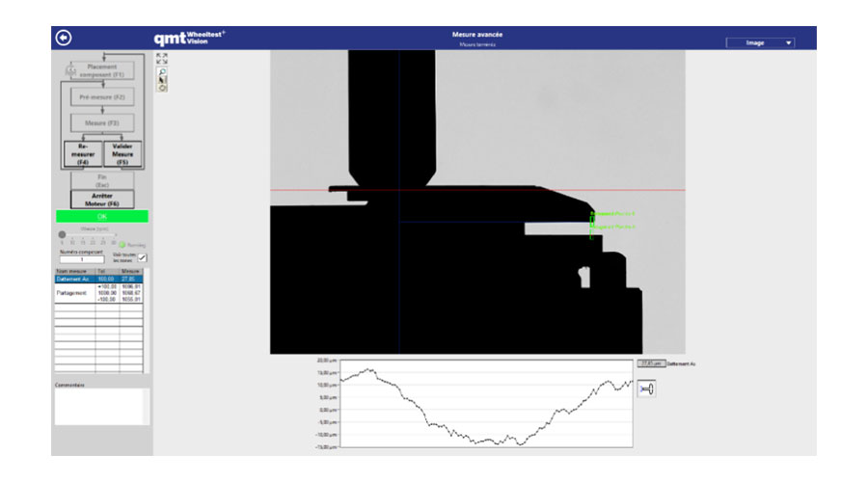
Task: Click the caliper icon beside the graph
Action: pyautogui.click(x=647, y=389)
